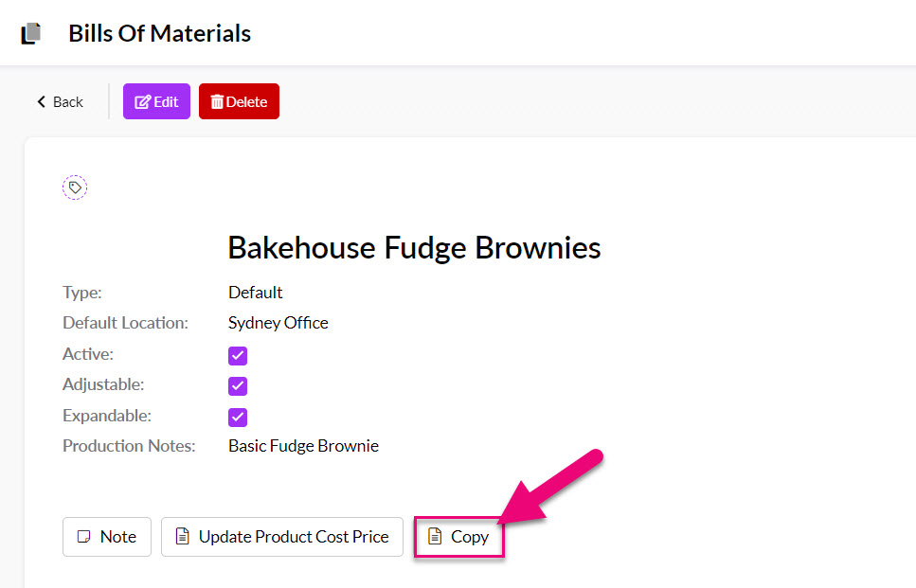The image size is (916, 588).
Task: Click the pencil icon on Edit button
Action: pyautogui.click(x=142, y=102)
